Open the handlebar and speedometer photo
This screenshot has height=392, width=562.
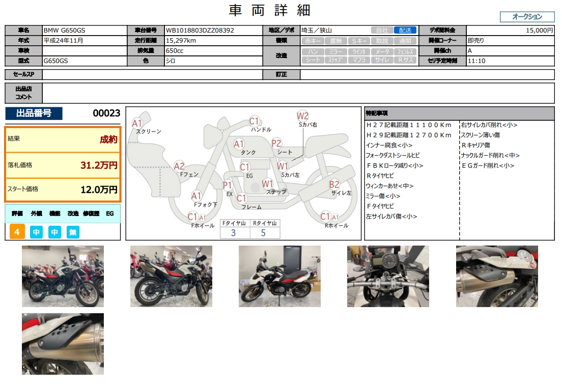point(388,276)
